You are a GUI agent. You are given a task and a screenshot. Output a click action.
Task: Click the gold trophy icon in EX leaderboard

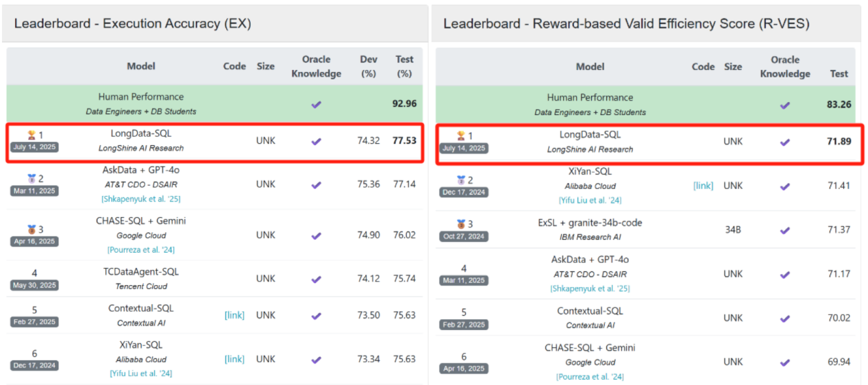point(30,135)
